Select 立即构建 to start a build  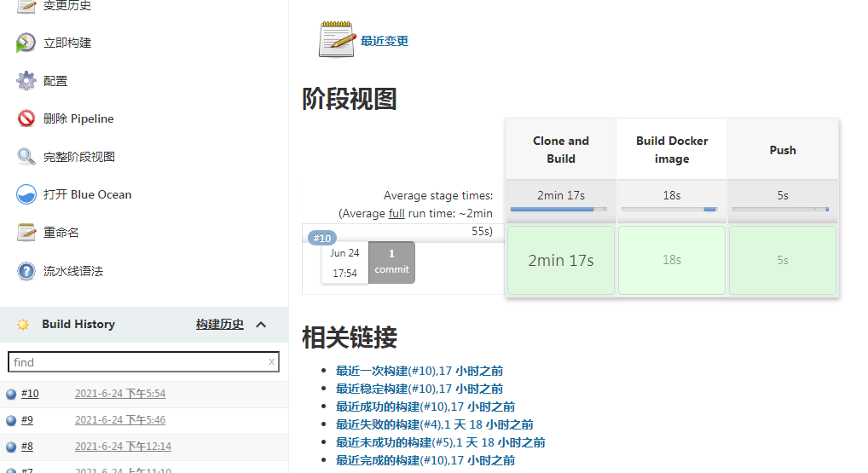67,43
